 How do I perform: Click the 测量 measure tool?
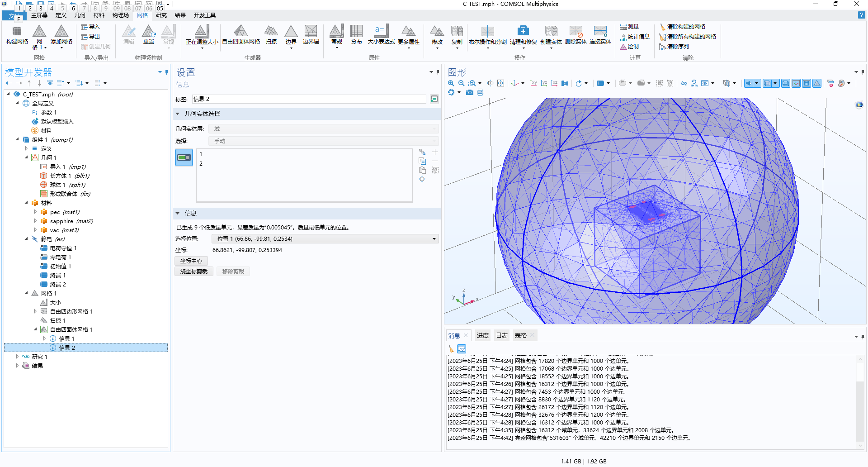(x=629, y=27)
